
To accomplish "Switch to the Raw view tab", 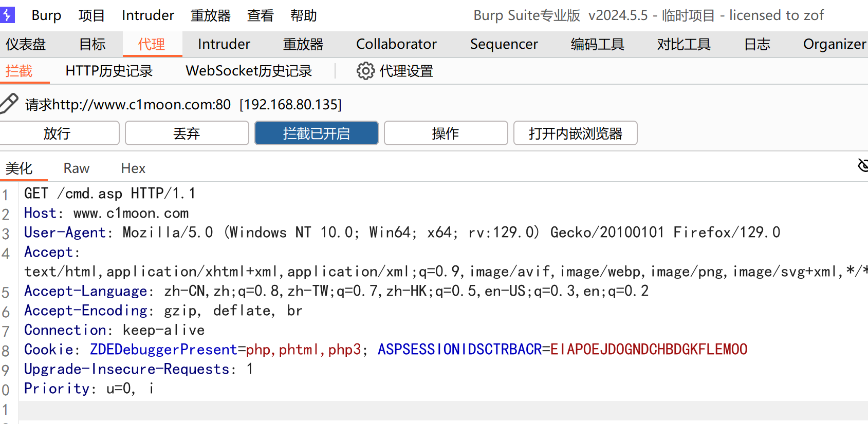I will [x=77, y=168].
